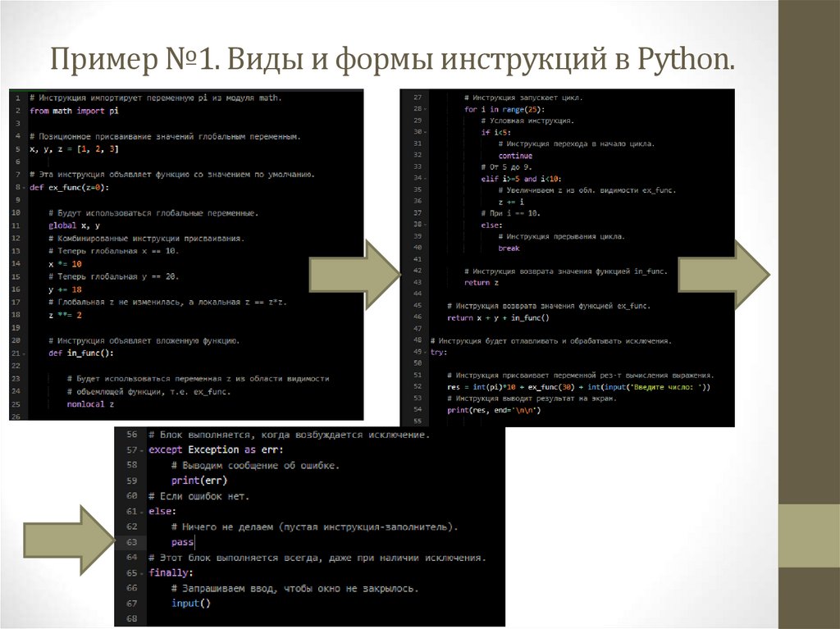Click the 'x *= 10' line
The image size is (840, 629).
coord(65,264)
